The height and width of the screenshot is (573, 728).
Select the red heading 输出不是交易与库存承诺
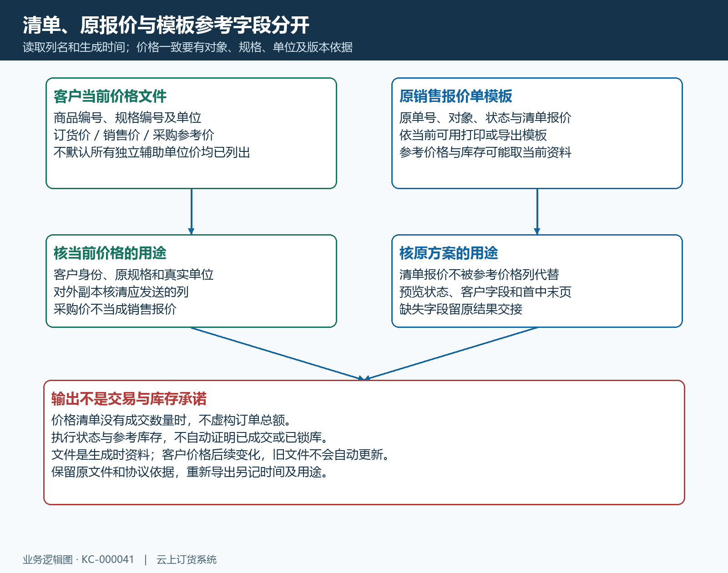pos(129,399)
